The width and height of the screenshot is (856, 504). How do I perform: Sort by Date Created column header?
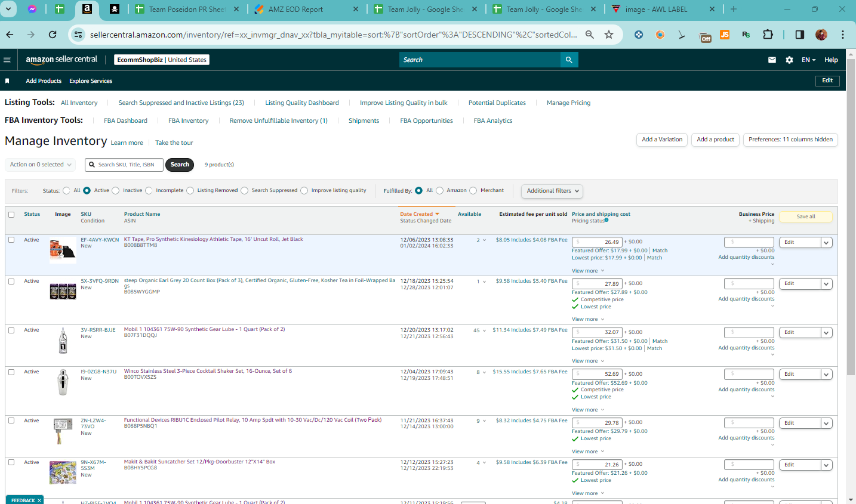point(420,214)
